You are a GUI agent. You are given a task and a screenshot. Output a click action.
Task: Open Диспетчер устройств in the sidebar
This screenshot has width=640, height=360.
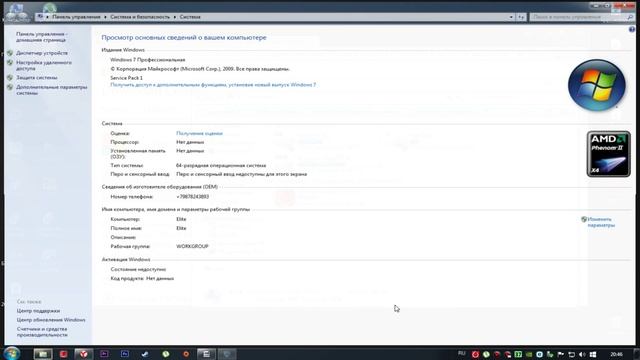[42, 53]
